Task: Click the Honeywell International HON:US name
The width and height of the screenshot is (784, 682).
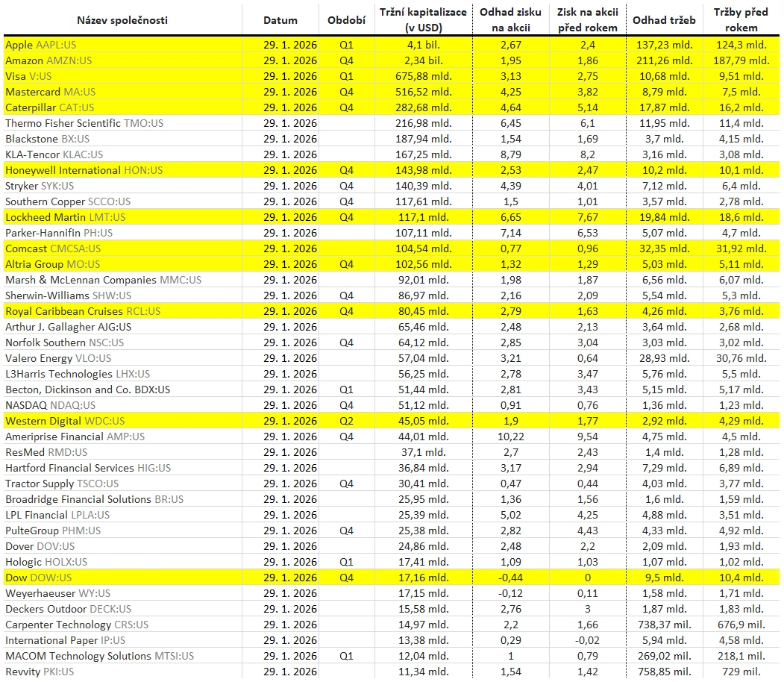Action: [x=84, y=170]
